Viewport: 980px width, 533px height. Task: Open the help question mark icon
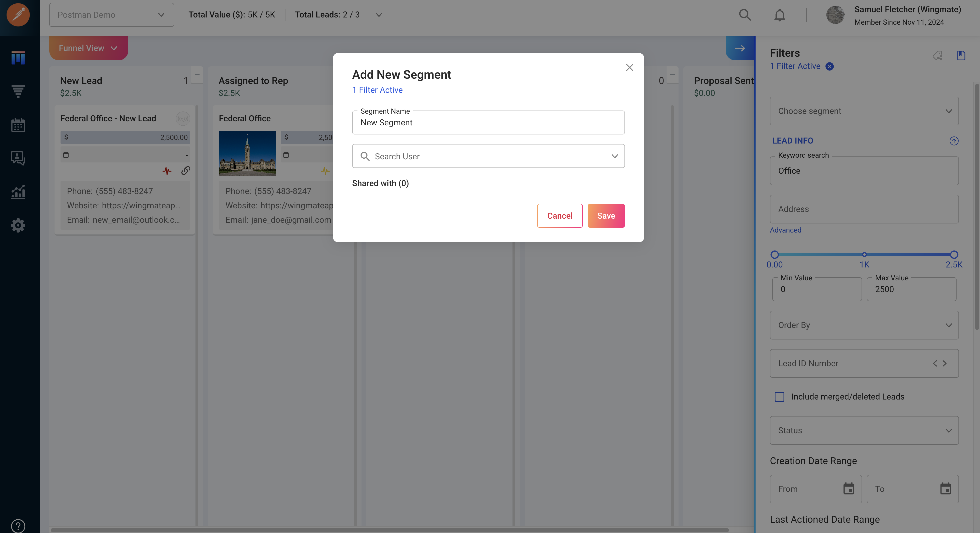pos(18,526)
